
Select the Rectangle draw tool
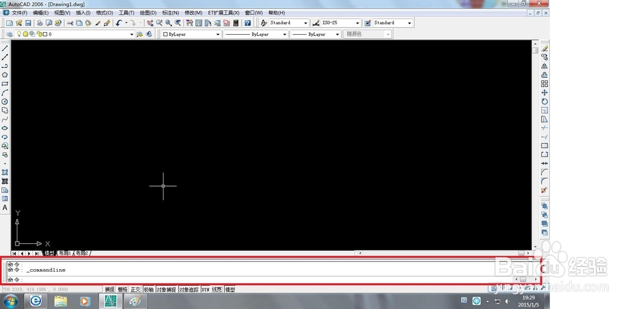click(5, 84)
